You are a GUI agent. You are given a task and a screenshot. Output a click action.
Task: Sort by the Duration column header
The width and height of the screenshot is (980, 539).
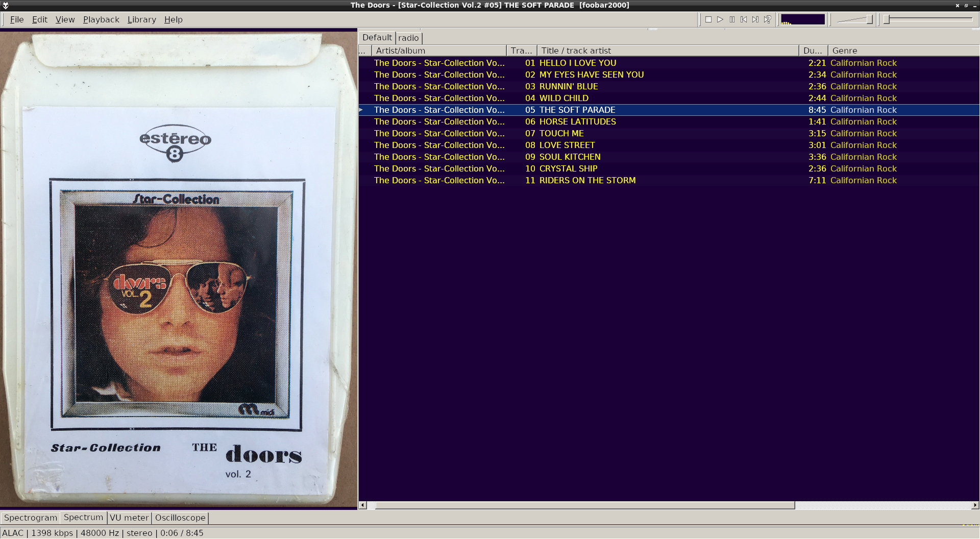[x=813, y=51]
